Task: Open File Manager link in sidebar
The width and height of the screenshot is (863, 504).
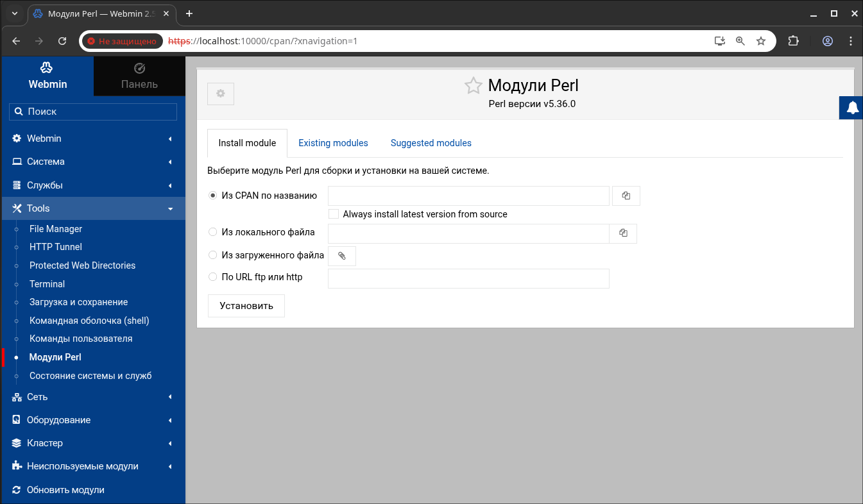Action: [x=56, y=229]
